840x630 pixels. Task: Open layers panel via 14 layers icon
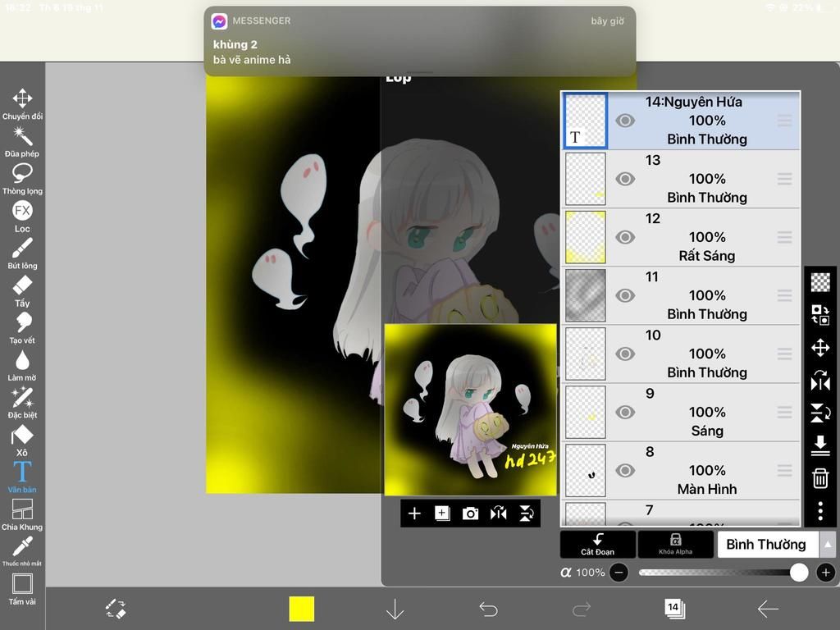pos(674,609)
